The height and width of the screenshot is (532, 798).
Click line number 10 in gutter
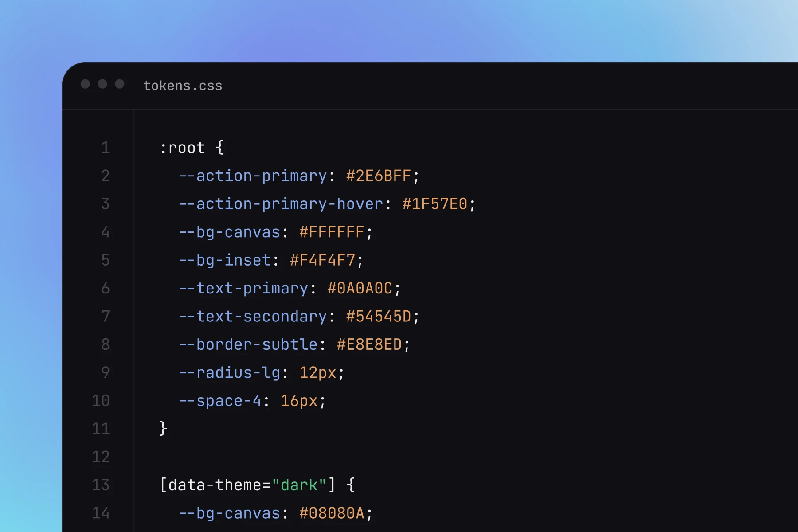(101, 401)
